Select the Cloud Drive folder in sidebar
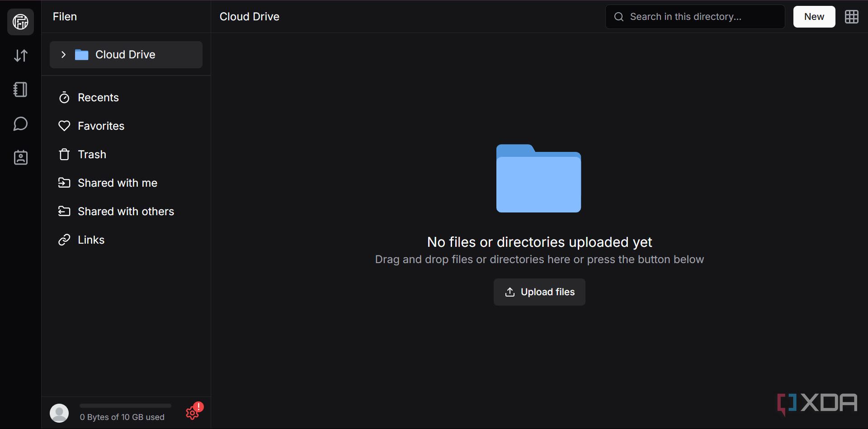868x429 pixels. (126, 55)
